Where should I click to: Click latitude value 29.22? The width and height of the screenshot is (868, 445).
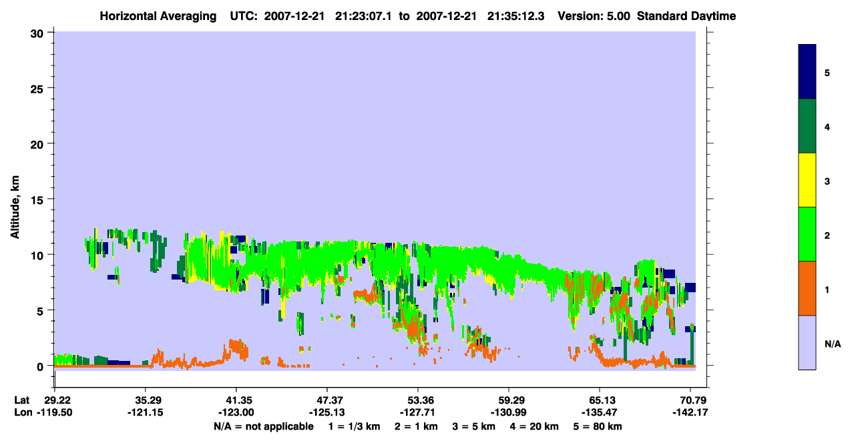tap(57, 400)
